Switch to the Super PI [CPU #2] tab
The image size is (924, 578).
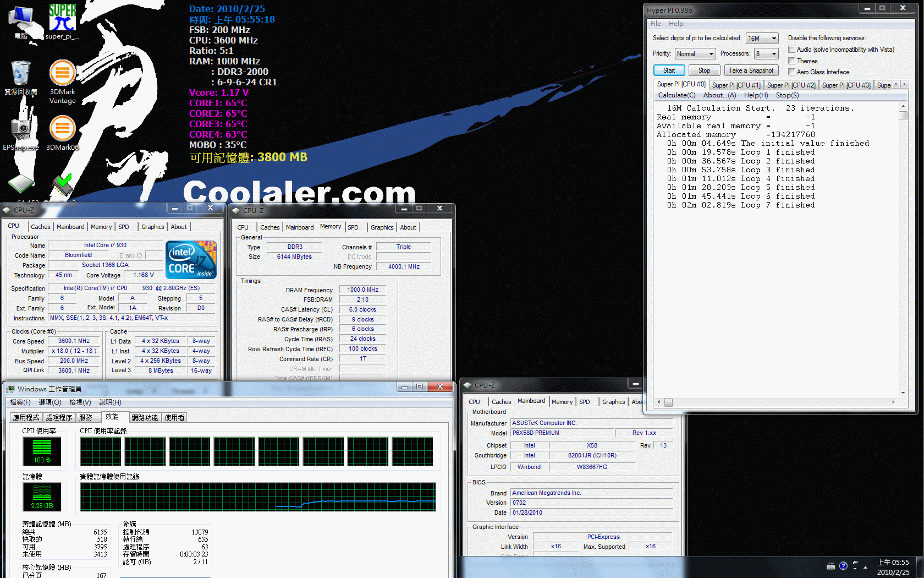pos(791,85)
